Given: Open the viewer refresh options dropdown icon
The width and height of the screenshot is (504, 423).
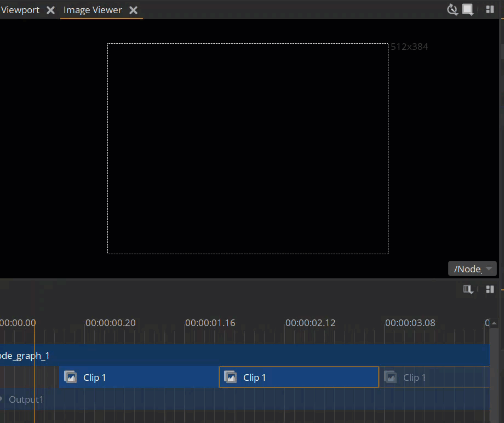Looking at the screenshot, I should click(453, 10).
